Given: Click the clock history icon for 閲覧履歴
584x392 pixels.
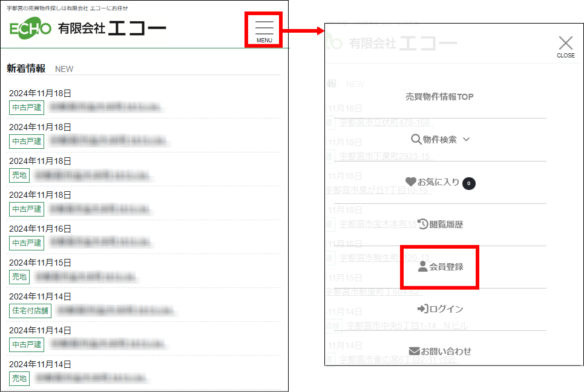Looking at the screenshot, I should [423, 224].
